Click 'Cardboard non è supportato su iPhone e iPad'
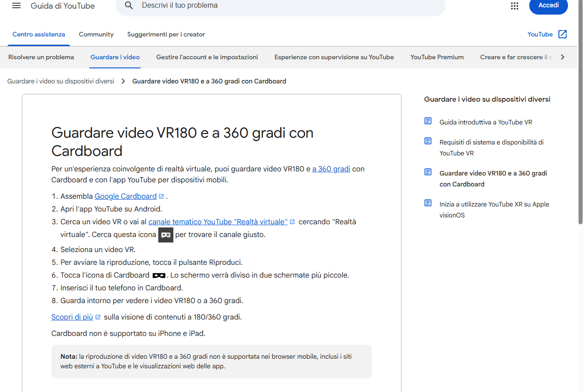Viewport: 584px width, 392px height. click(x=128, y=334)
